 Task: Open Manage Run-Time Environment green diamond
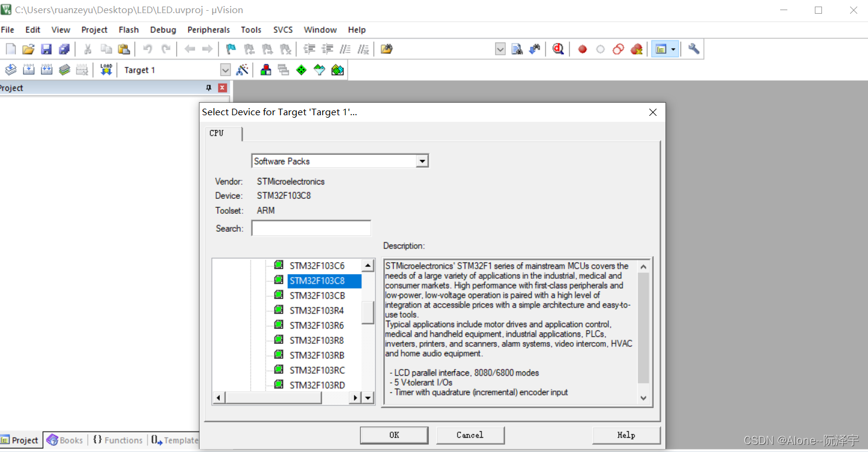[302, 70]
